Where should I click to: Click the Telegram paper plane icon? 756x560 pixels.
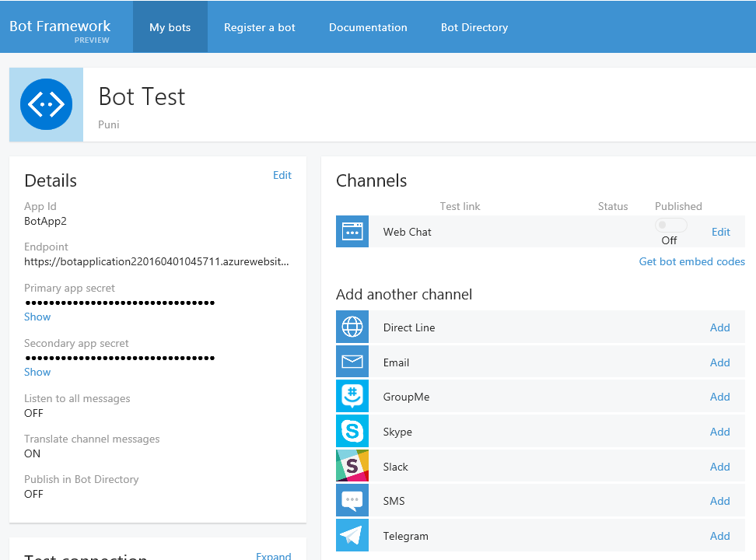[x=352, y=535]
